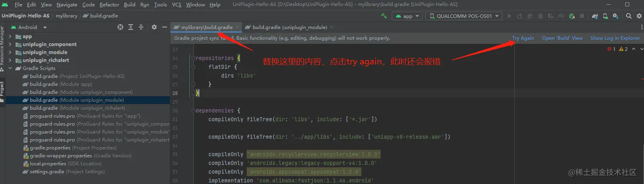644x184 pixels.
Task: Click Sync Project with Gradle Files icon
Action: (594, 16)
